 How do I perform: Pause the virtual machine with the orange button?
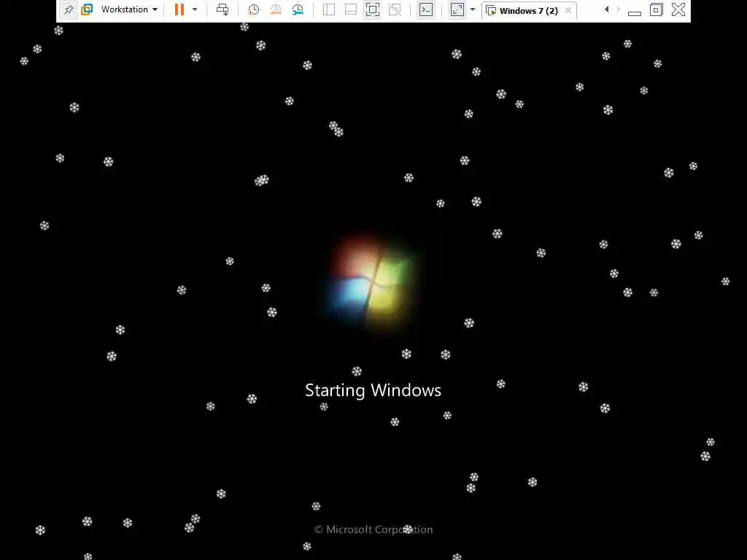tap(179, 9)
